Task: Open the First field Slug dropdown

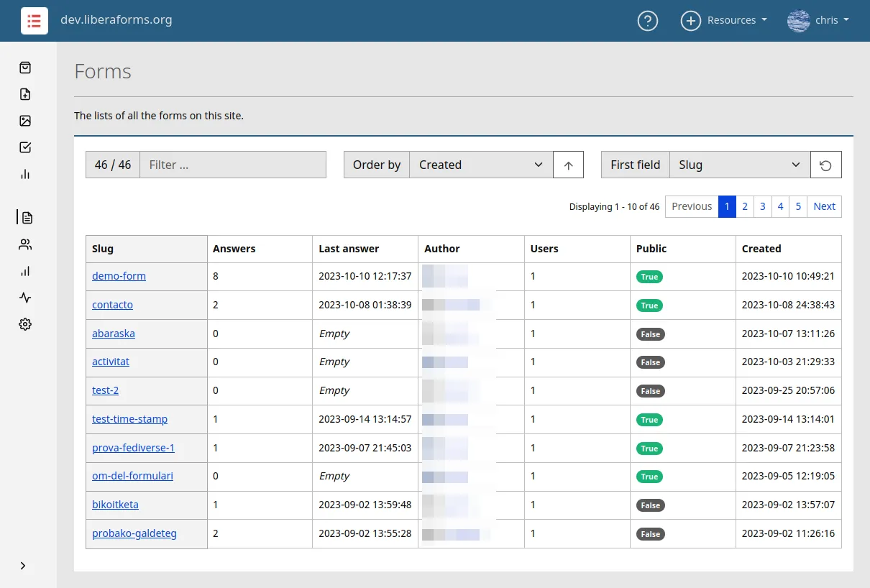Action: coord(739,165)
